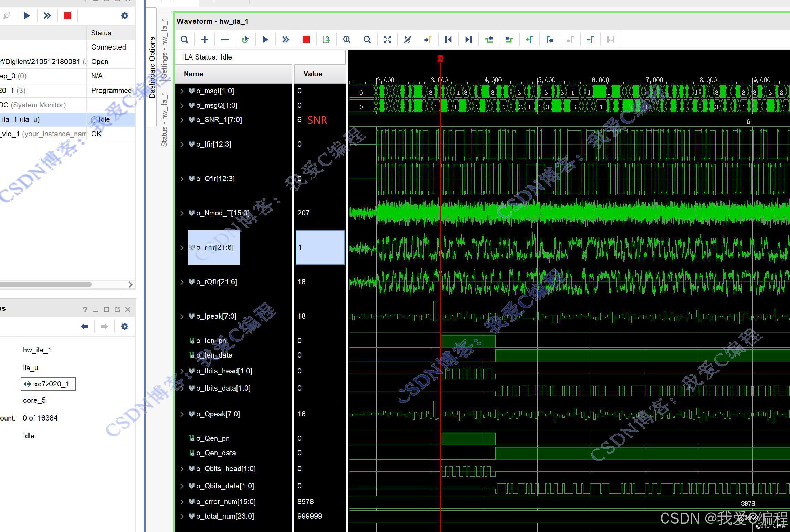Open hardware panel settings gear
Screen dimensions: 790x532
(125, 16)
